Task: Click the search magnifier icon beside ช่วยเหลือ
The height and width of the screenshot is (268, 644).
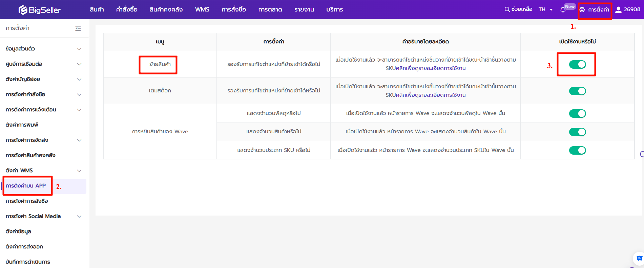Action: 507,9
